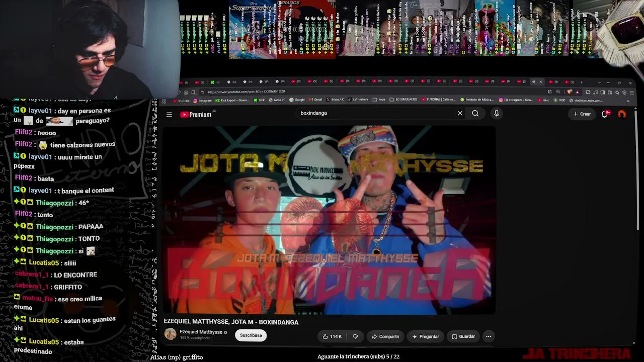Open the VPN shield icon

624,92
